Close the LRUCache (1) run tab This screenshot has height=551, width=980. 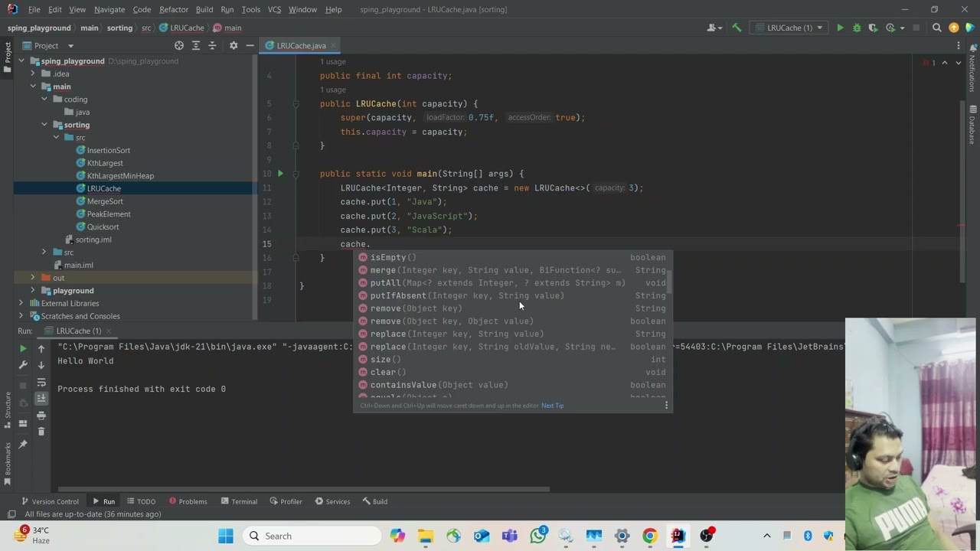pyautogui.click(x=109, y=331)
